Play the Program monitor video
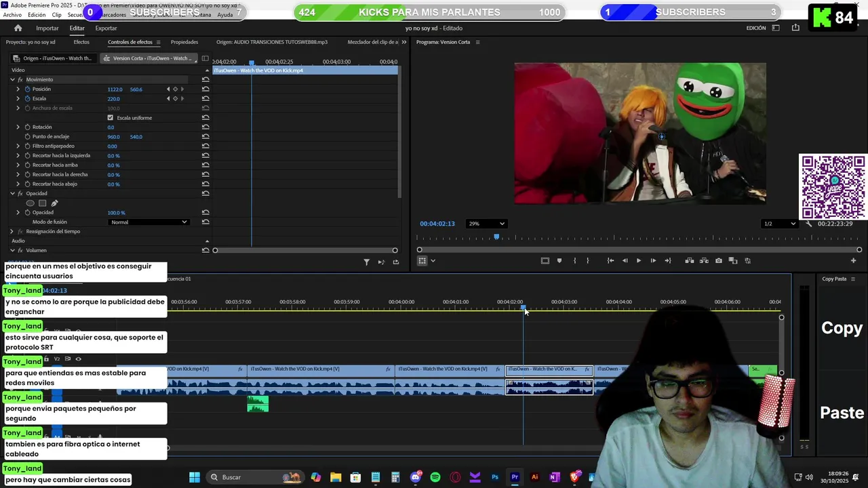This screenshot has height=488, width=868. [x=638, y=261]
